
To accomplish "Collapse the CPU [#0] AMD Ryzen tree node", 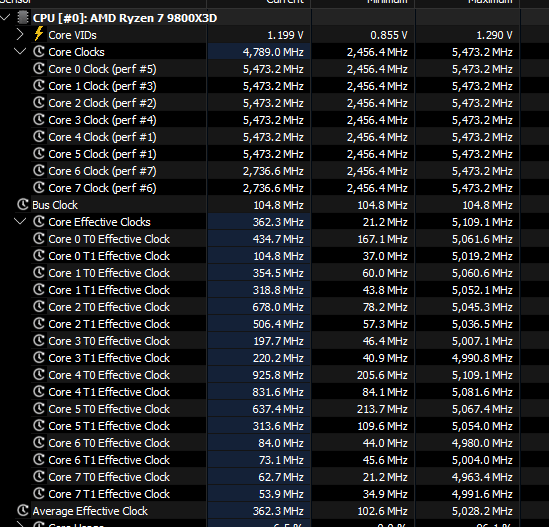I will (5, 17).
